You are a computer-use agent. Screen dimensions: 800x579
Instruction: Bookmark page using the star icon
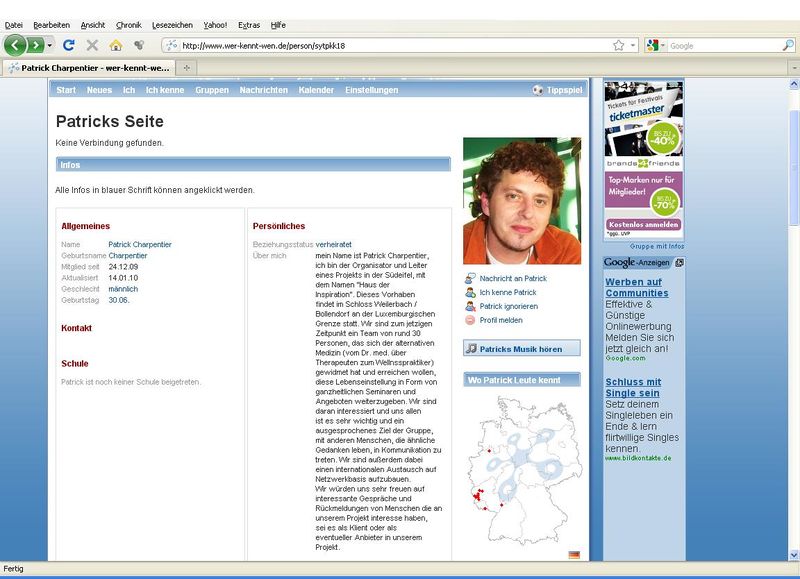tap(619, 45)
